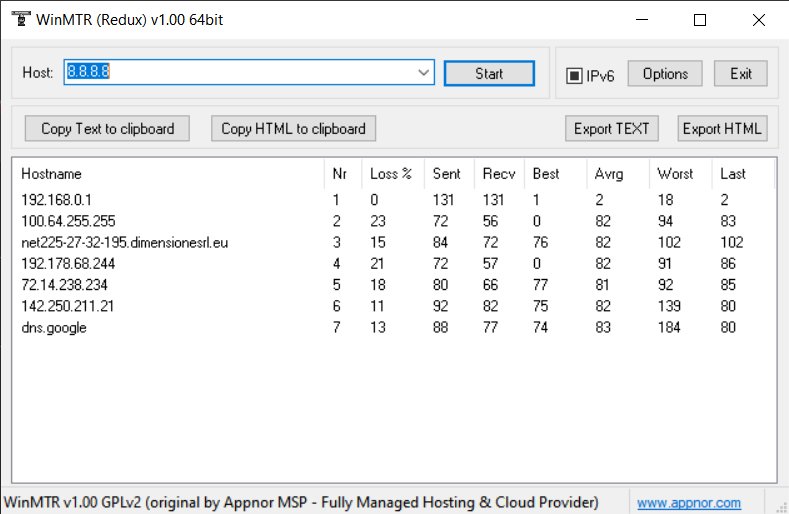Copy HTML to clipboard
Viewport: 789px width, 514px height.
pyautogui.click(x=294, y=129)
